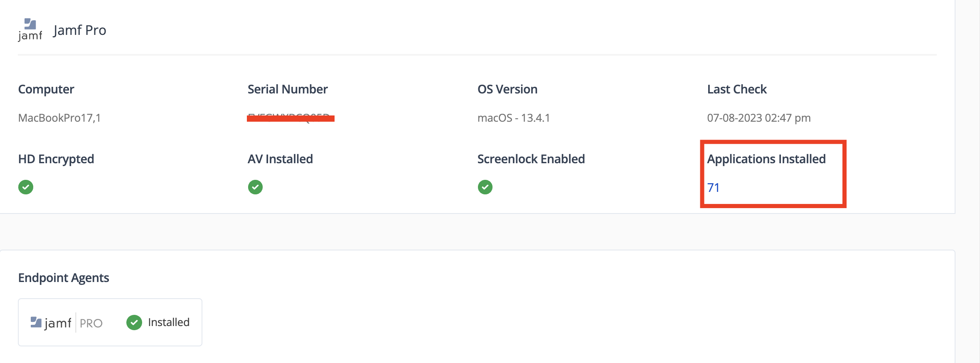Select the MacBookPro17,1 computer value

pos(59,118)
